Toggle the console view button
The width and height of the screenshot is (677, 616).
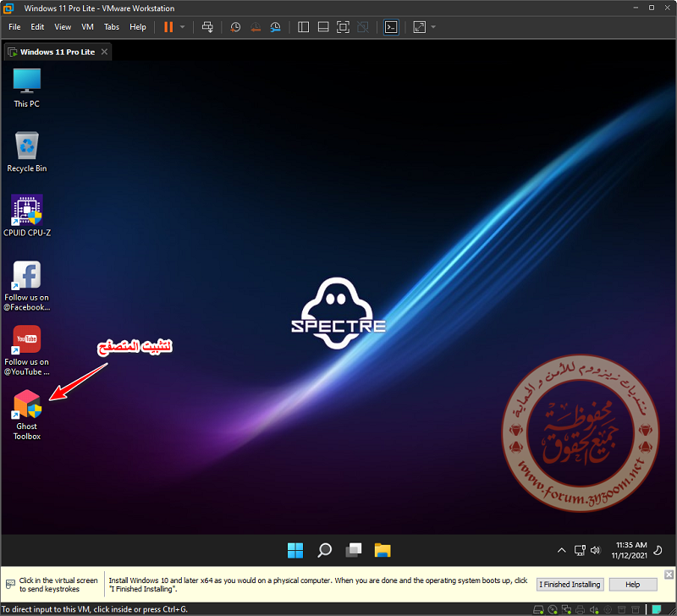(x=391, y=27)
